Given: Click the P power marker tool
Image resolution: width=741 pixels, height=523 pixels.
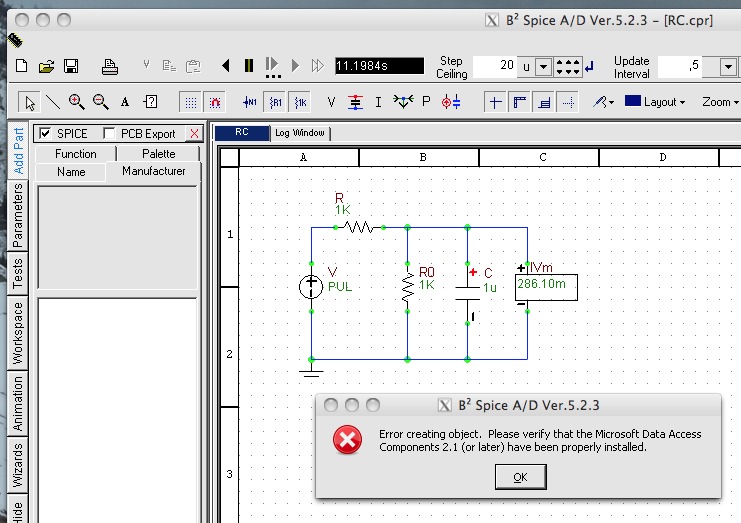Looking at the screenshot, I should coord(426,102).
